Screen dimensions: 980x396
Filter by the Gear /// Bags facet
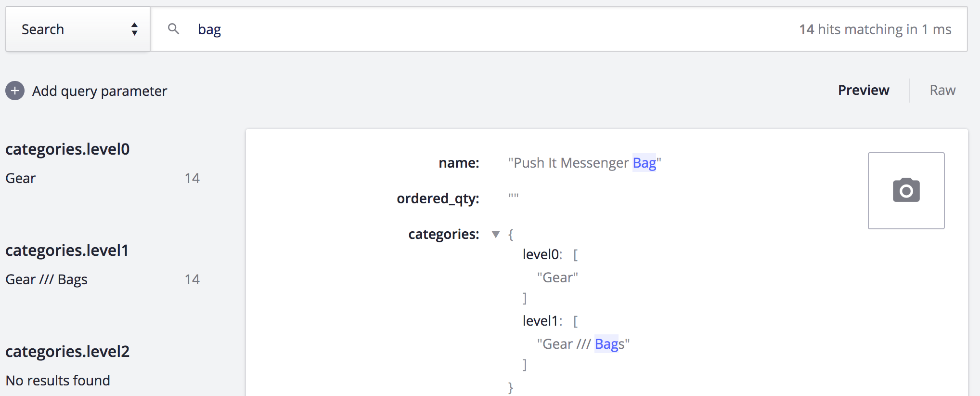point(46,279)
